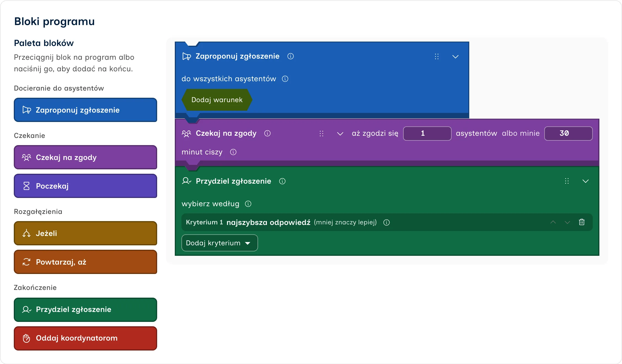Add Poczekaj block from palette

pyautogui.click(x=85, y=186)
